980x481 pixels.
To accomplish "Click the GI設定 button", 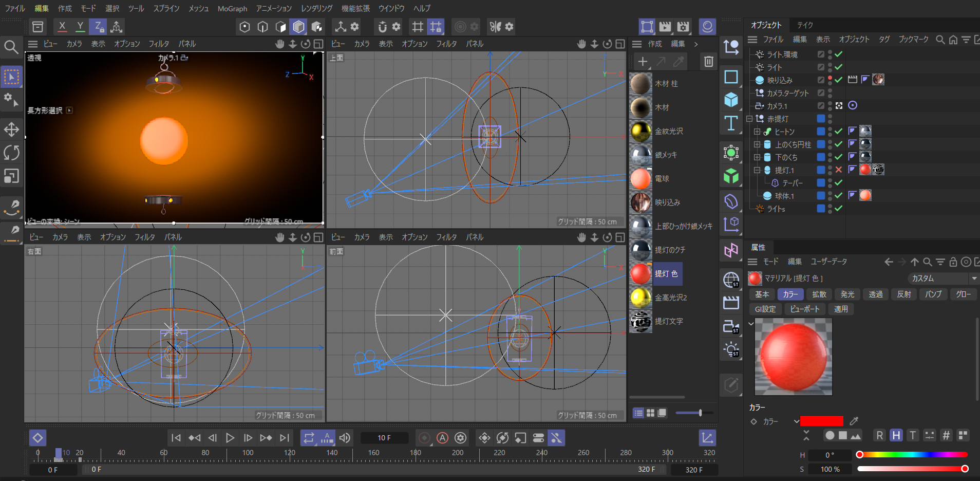I will 765,309.
